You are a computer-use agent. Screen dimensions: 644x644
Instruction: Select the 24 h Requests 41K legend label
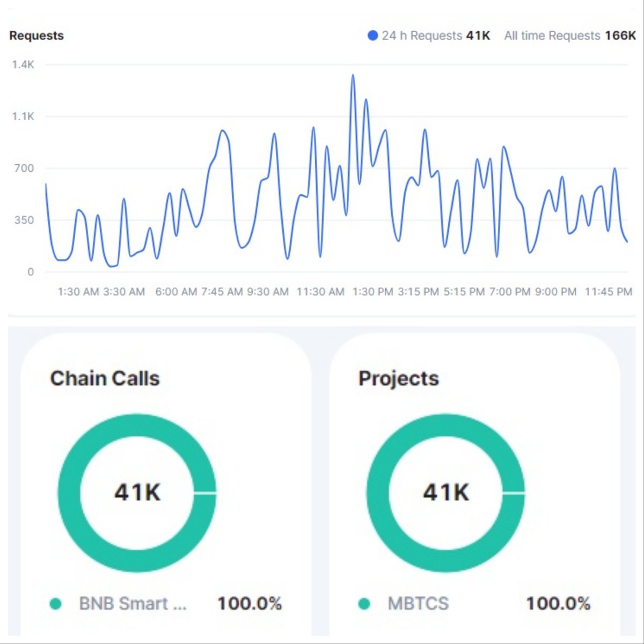pos(436,35)
